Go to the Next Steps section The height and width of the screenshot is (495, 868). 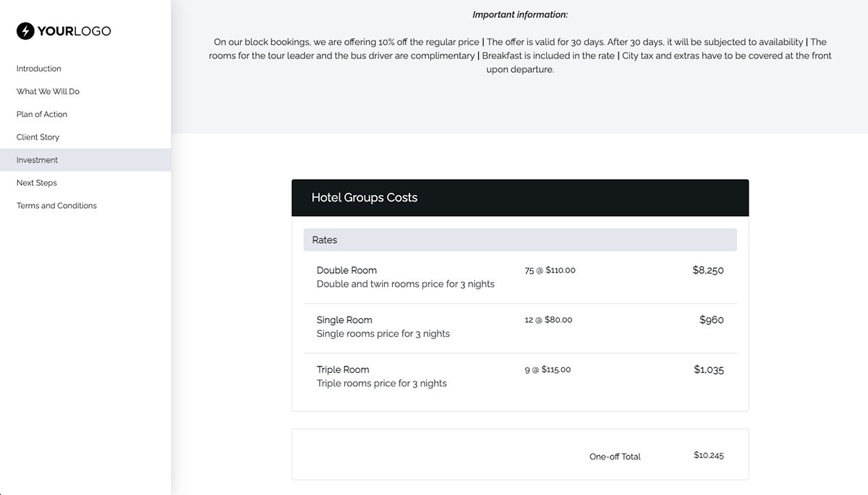[36, 182]
